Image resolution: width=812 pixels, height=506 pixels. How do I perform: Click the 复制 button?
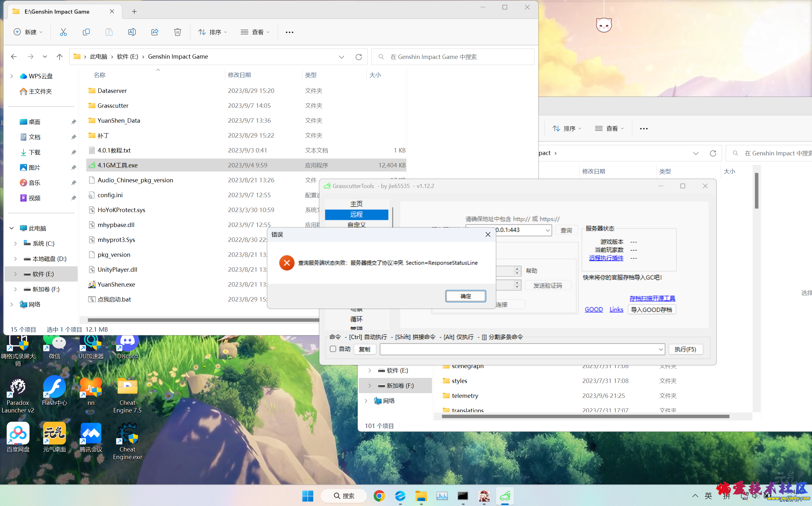click(x=364, y=349)
